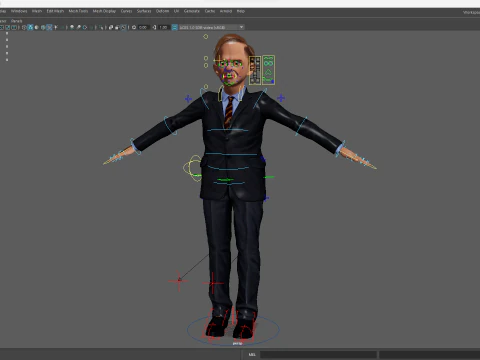480x360 pixels.
Task: Toggle X-Ray display icon
Action: click(111, 27)
